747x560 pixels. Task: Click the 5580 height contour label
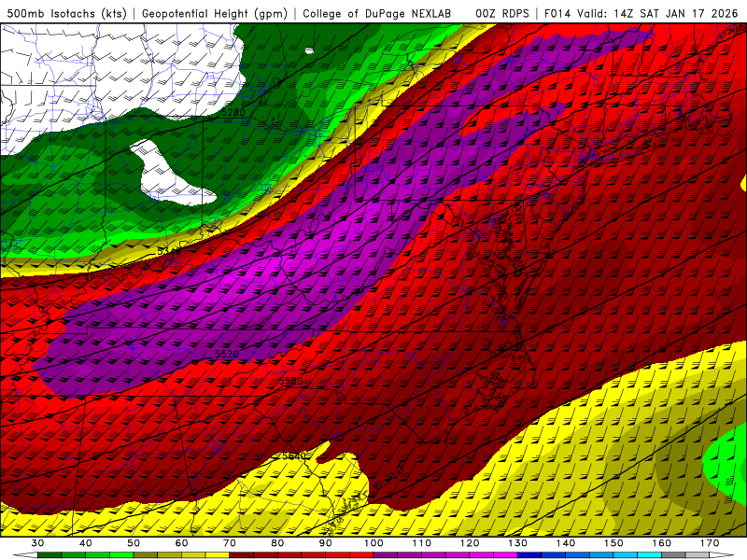point(290,381)
